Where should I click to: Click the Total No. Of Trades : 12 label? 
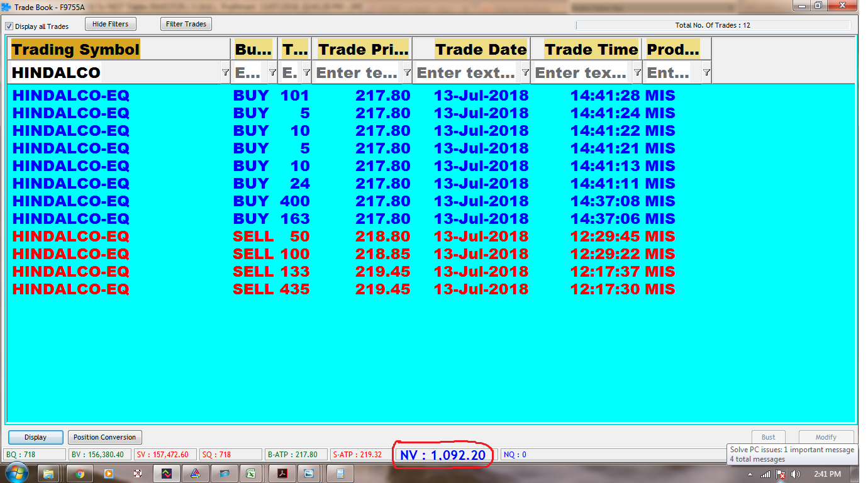pos(713,26)
